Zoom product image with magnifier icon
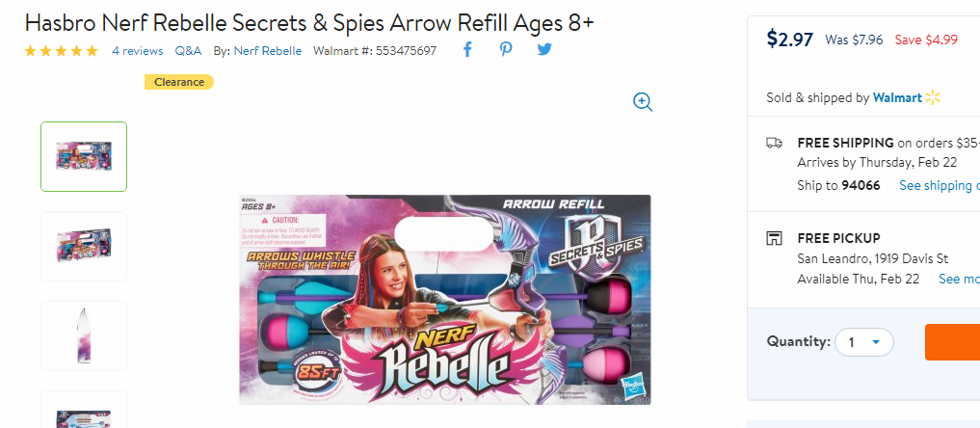The image size is (980, 428). [643, 102]
